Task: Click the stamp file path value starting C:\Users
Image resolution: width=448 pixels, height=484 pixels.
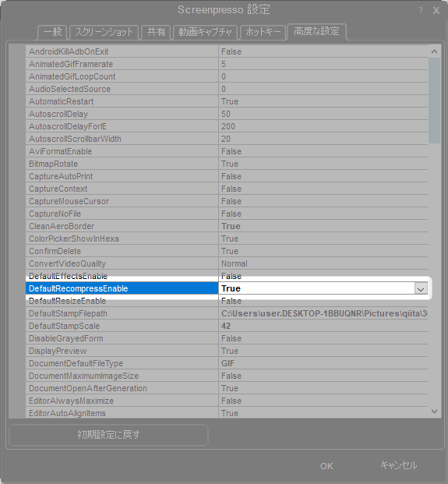Action: click(x=324, y=313)
